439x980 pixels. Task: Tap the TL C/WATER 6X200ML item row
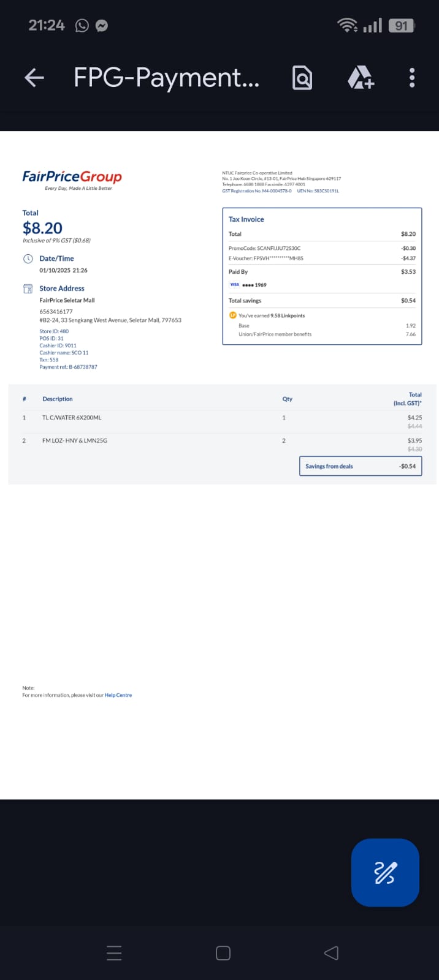[222, 421]
